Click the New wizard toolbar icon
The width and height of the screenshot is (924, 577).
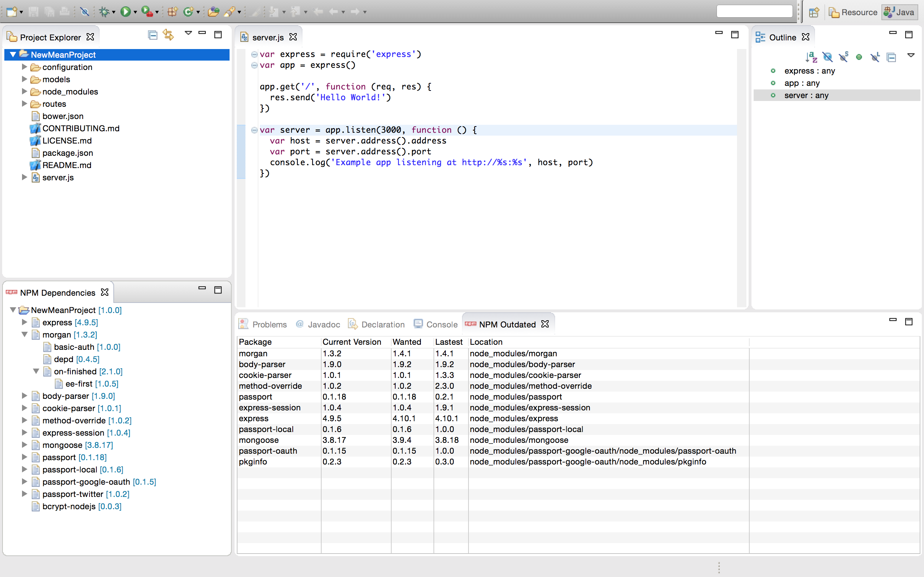[x=12, y=12]
